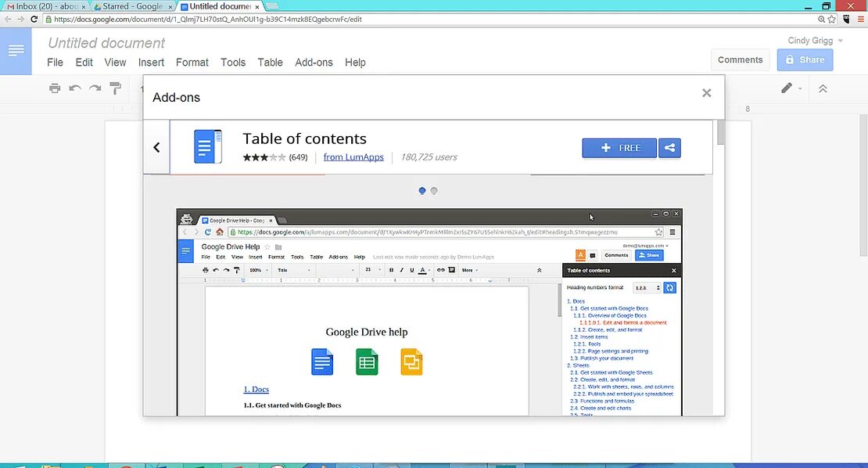
Task: Click the zoom magnifier icon in address bar
Action: [822, 19]
